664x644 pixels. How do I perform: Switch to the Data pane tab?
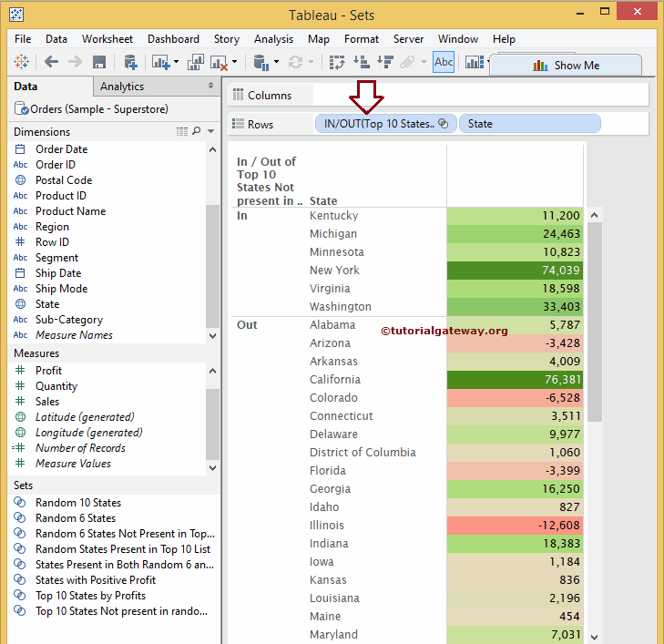pos(26,87)
